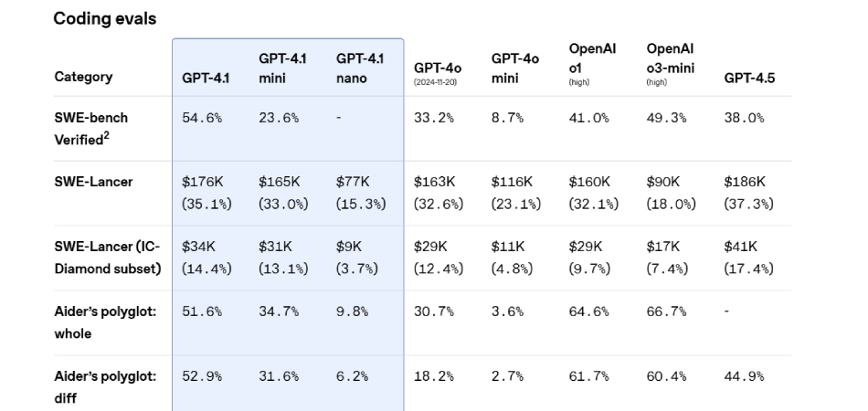Image resolution: width=868 pixels, height=411 pixels.
Task: Click the GPT-4.5 column header
Action: coord(749,78)
